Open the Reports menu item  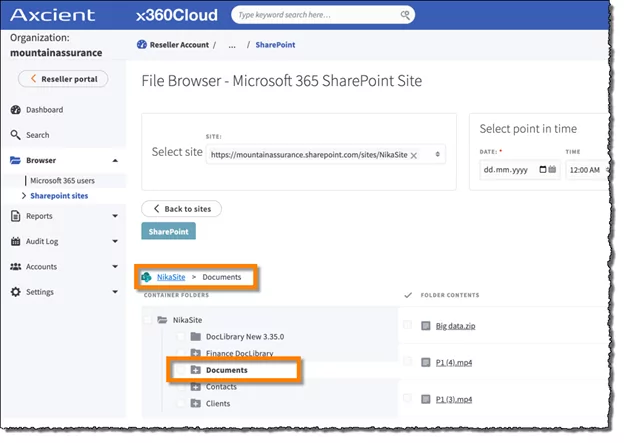tap(39, 216)
